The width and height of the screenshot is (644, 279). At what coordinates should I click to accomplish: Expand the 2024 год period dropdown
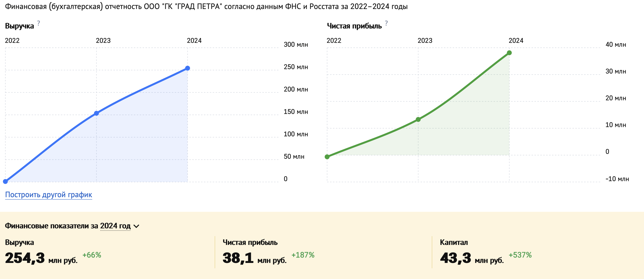pos(120,226)
